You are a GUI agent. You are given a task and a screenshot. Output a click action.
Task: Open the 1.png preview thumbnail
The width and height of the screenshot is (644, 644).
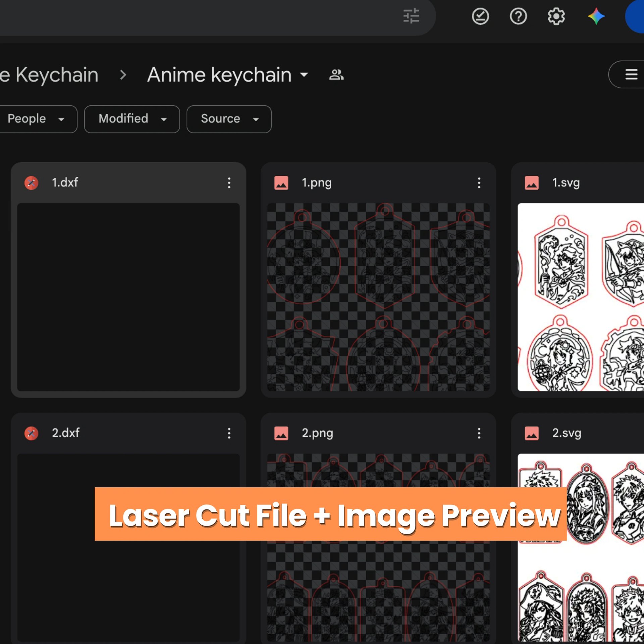[378, 297]
